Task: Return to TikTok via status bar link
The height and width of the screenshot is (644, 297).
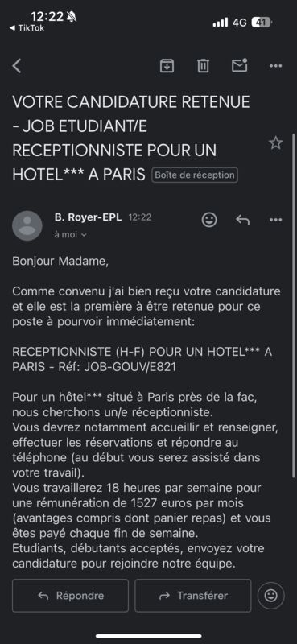Action: click(x=27, y=28)
